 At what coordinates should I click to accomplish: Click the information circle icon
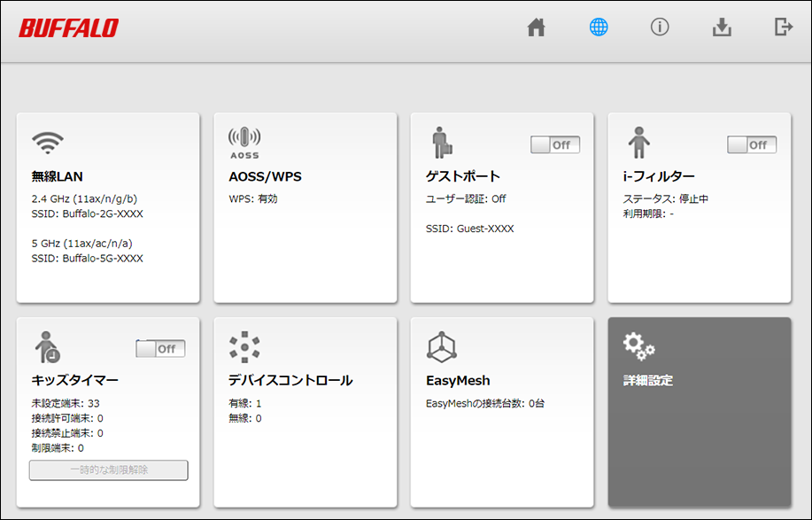[660, 27]
